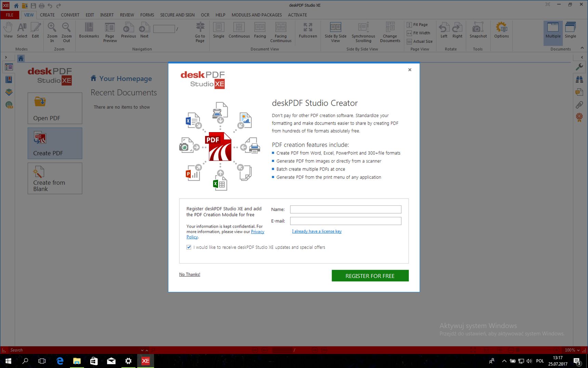This screenshot has width=588, height=368.
Task: Go to Next page
Action: pyautogui.click(x=144, y=30)
